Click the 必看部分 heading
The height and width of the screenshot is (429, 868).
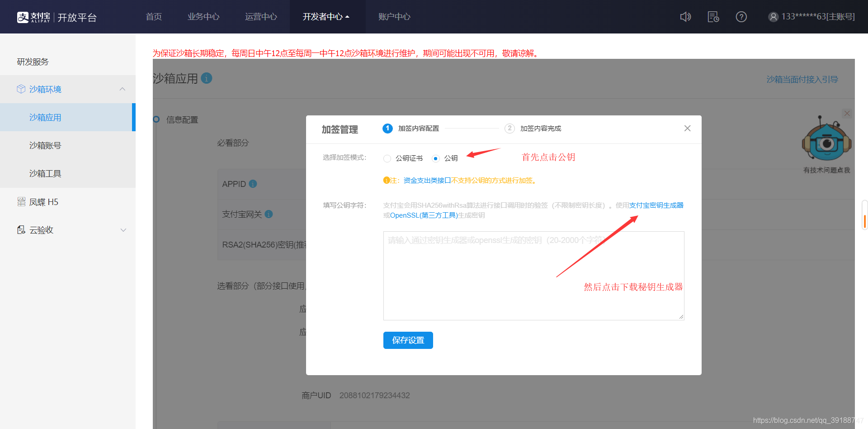click(233, 143)
